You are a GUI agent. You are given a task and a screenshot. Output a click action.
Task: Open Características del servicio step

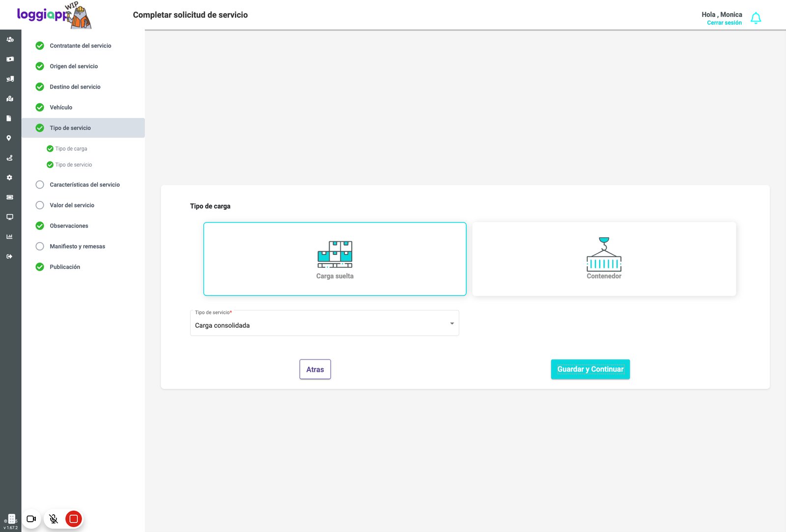coord(84,185)
